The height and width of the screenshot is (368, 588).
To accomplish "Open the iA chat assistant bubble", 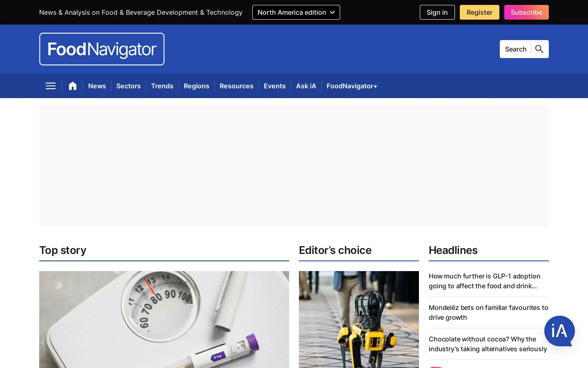I will pyautogui.click(x=559, y=331).
